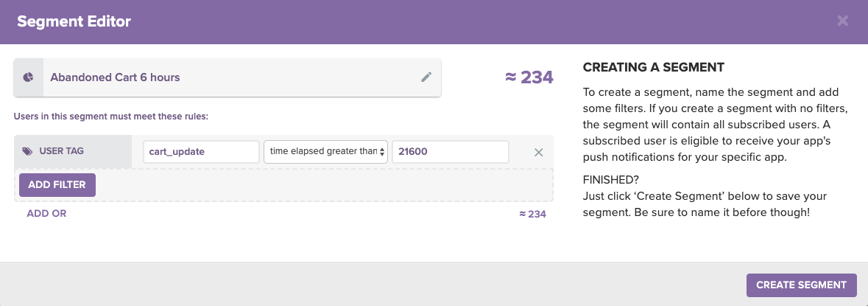Click the dropdown arrows on the operator select
This screenshot has height=306, width=868.
[382, 152]
